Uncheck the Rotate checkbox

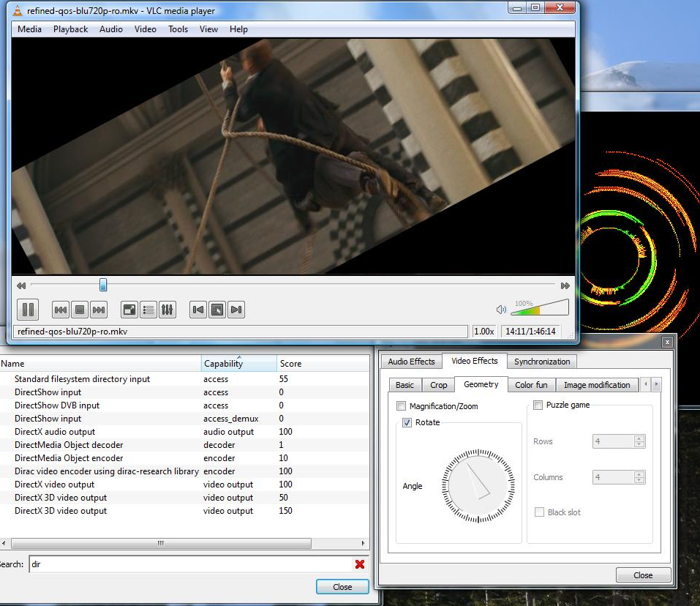coord(407,422)
